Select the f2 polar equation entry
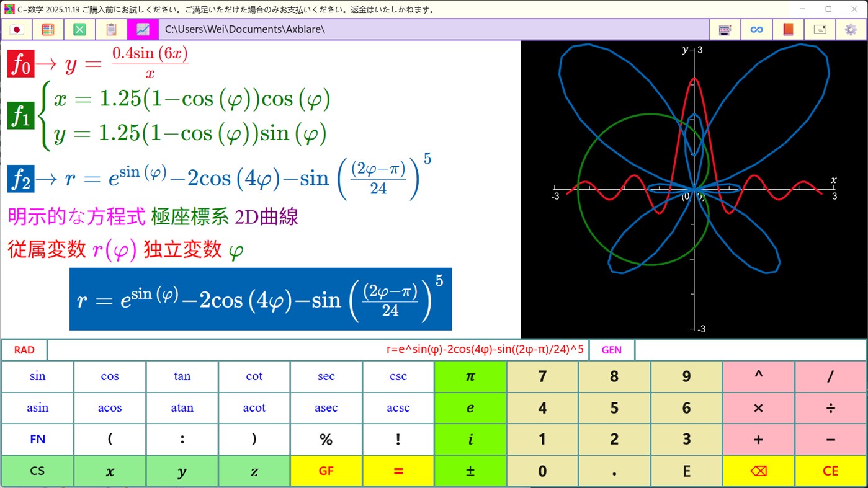 tap(22, 178)
